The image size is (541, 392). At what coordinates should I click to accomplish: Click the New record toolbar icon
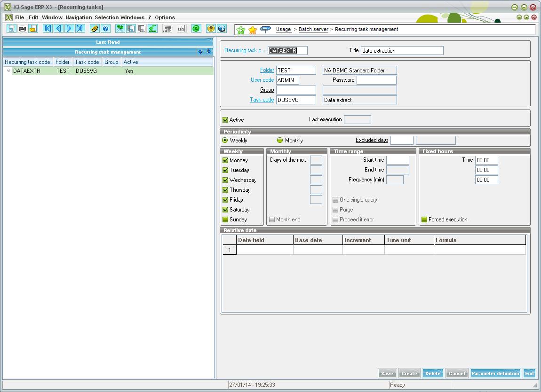[11, 29]
